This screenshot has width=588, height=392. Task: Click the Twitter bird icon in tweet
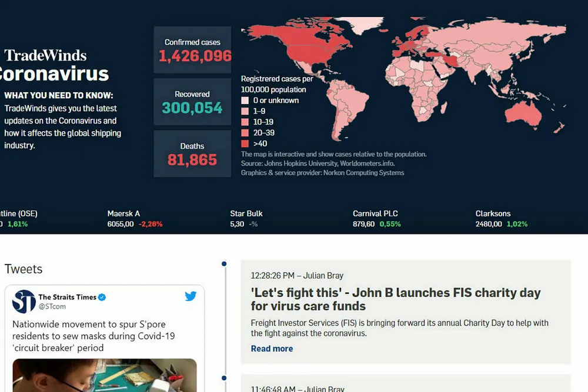[x=191, y=296]
